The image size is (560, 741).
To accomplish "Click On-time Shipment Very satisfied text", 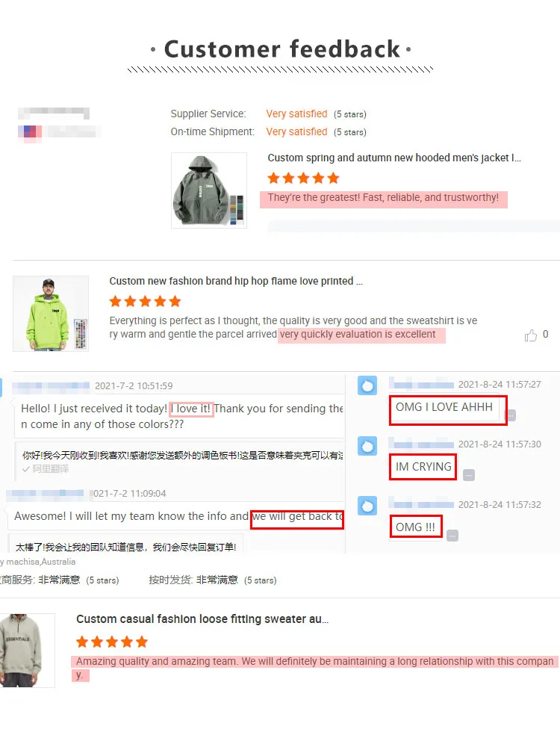I will pyautogui.click(x=296, y=132).
